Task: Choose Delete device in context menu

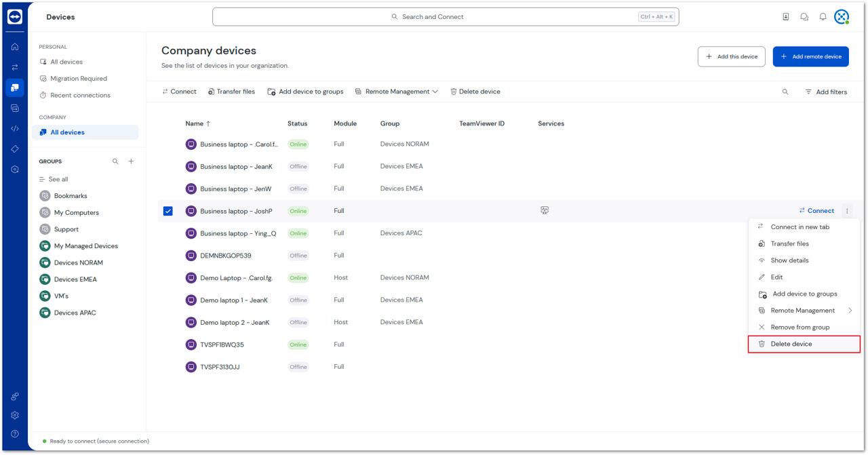Action: pos(804,344)
